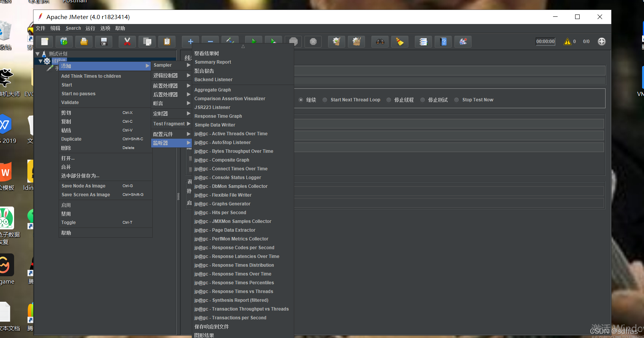The height and width of the screenshot is (338, 644).
Task: Expand the 前置处理器 submenu
Action: tap(172, 86)
